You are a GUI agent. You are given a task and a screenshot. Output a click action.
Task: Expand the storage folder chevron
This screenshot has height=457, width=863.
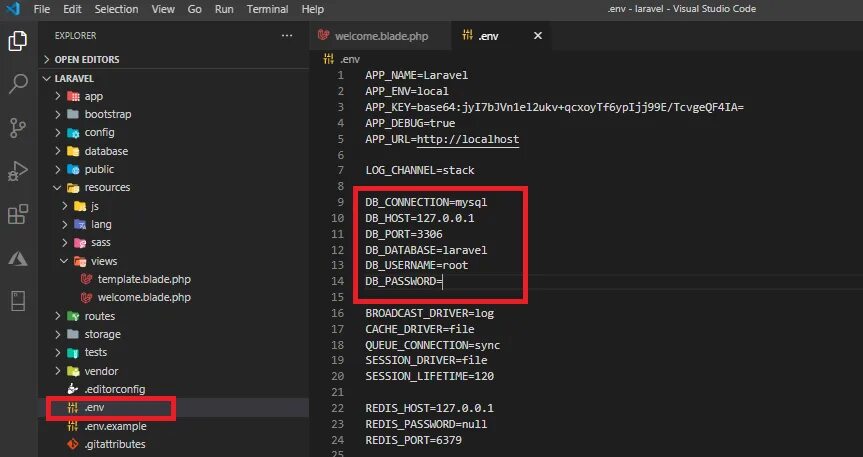coord(58,334)
